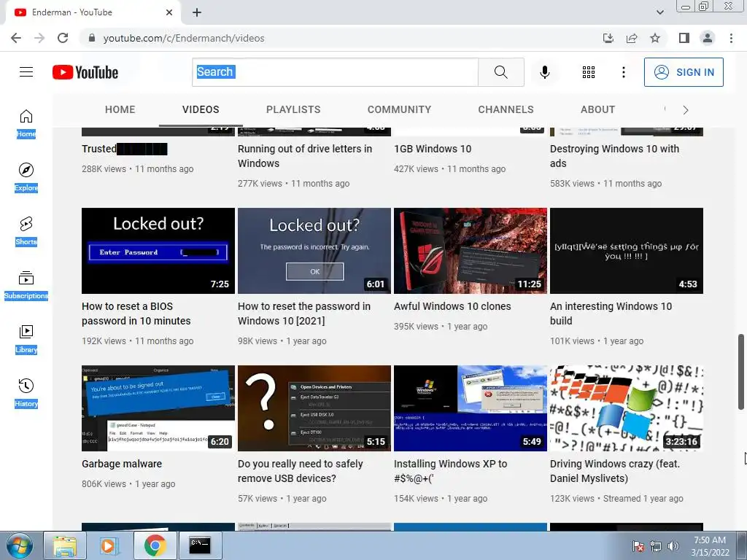Click the site lock icon in address bar
The image size is (747, 560).
(91, 38)
